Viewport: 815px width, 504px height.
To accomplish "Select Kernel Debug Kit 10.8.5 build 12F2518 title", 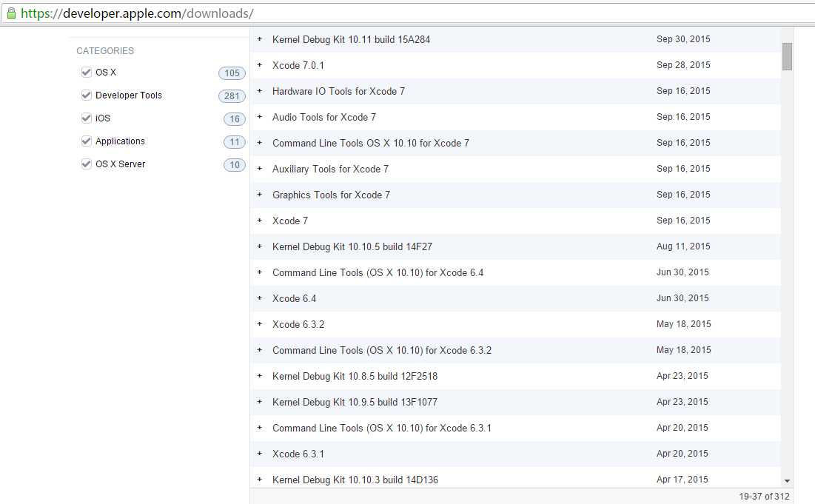I will click(x=355, y=376).
